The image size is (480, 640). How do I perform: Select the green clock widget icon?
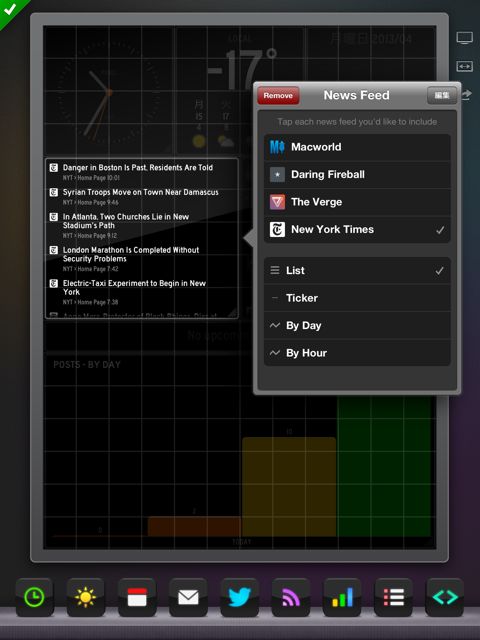pos(35,597)
